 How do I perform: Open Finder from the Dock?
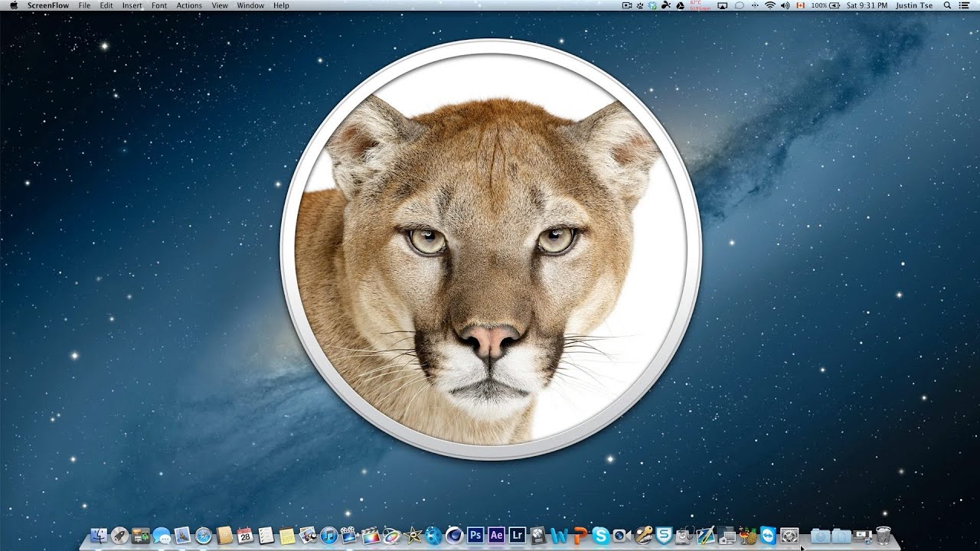[x=99, y=536]
